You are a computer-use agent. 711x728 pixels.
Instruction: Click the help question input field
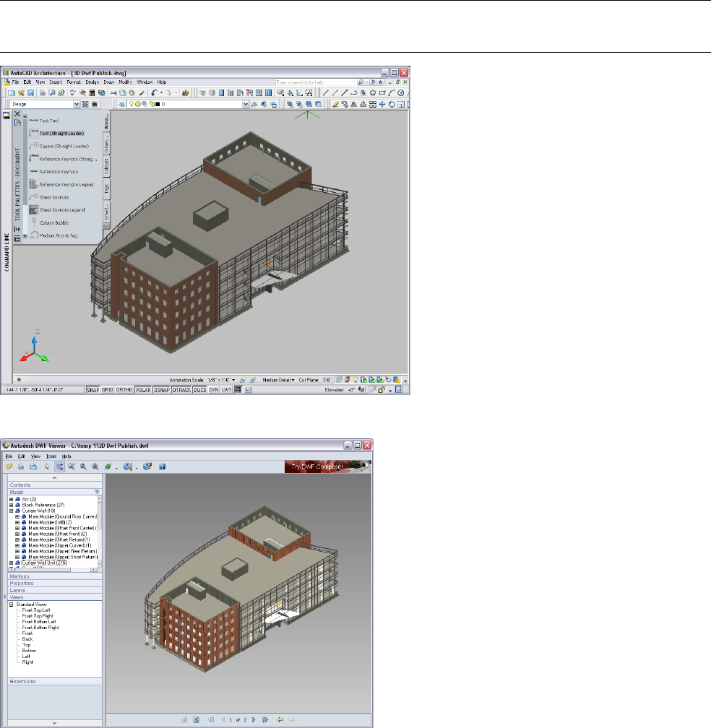tap(315, 82)
